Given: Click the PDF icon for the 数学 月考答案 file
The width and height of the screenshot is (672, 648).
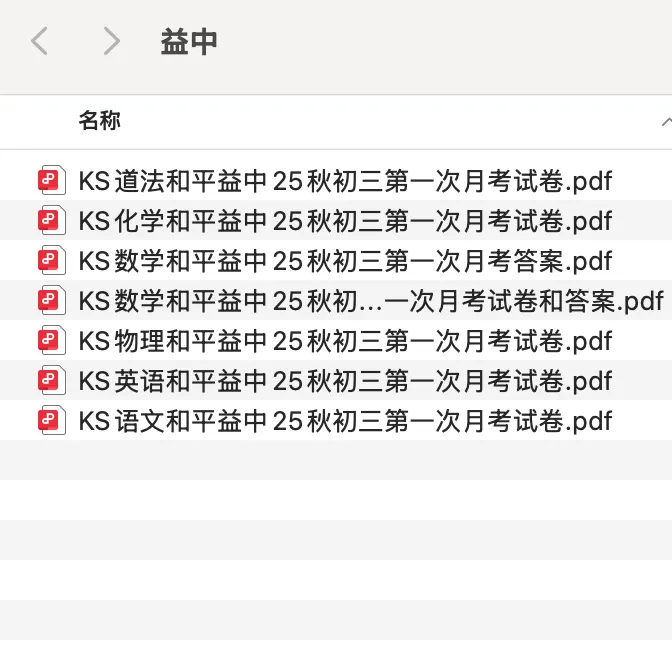Looking at the screenshot, I should coord(52,260).
